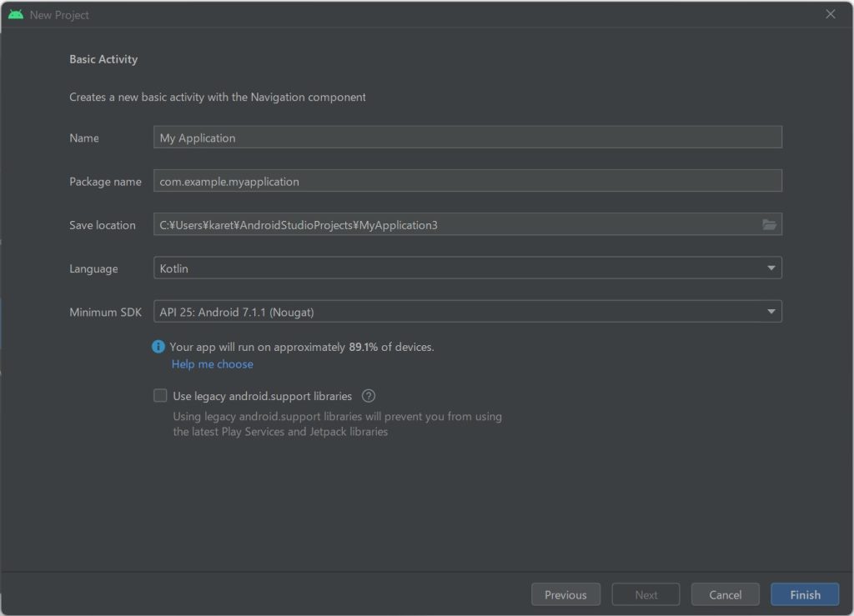The height and width of the screenshot is (616, 854).
Task: Go back with the Previous button
Action: point(566,595)
